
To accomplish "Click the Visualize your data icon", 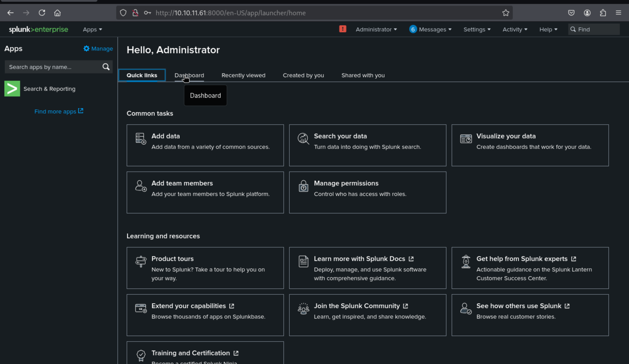I will tap(466, 139).
